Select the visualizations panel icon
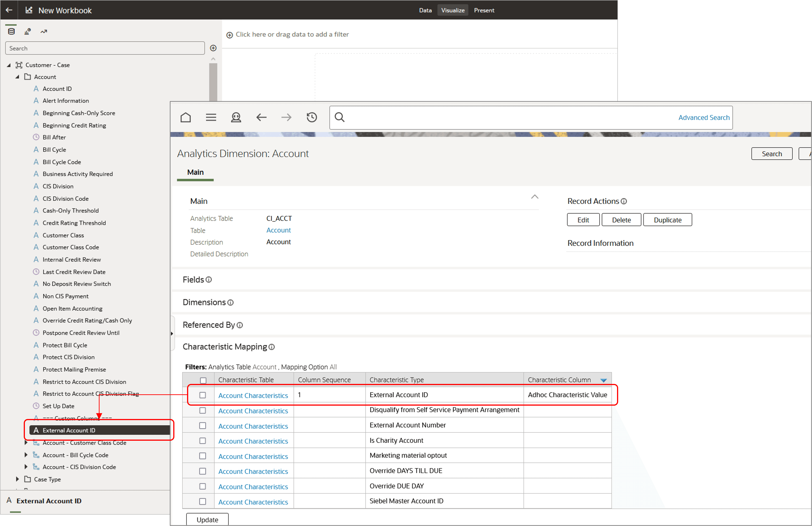Image resolution: width=812 pixels, height=526 pixels. click(27, 31)
